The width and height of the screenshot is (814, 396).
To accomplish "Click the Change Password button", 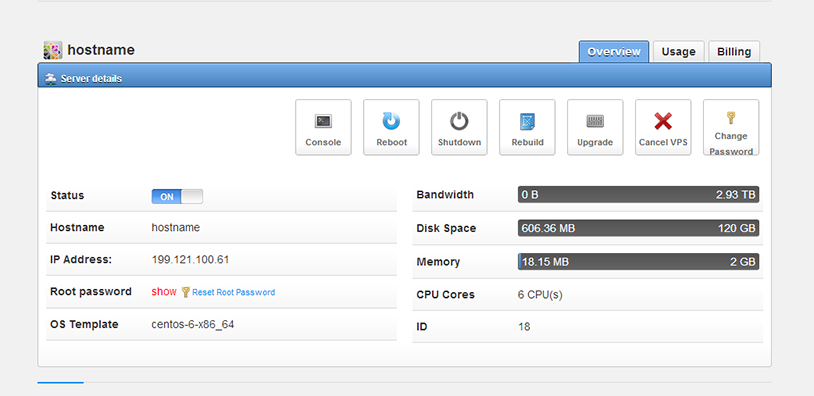I will (731, 127).
